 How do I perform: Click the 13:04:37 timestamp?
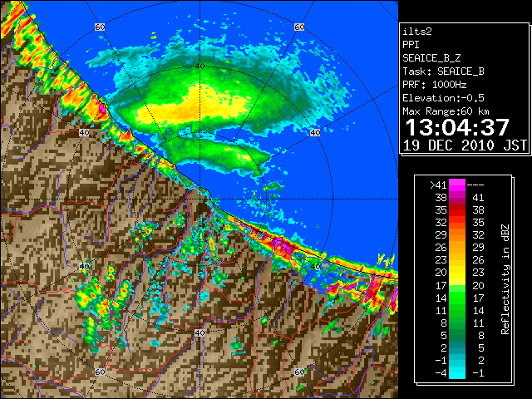(457, 127)
